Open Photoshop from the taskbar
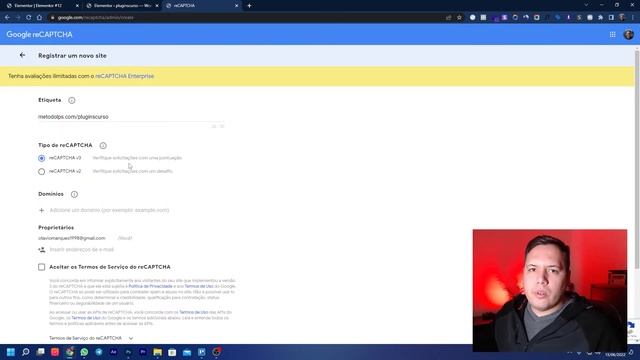The image size is (640, 360). pyautogui.click(x=128, y=352)
